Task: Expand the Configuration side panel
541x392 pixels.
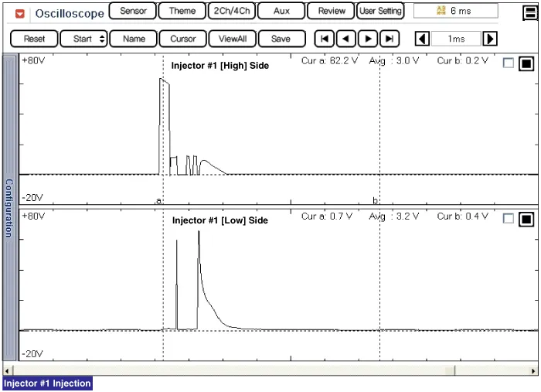Action: point(9,209)
